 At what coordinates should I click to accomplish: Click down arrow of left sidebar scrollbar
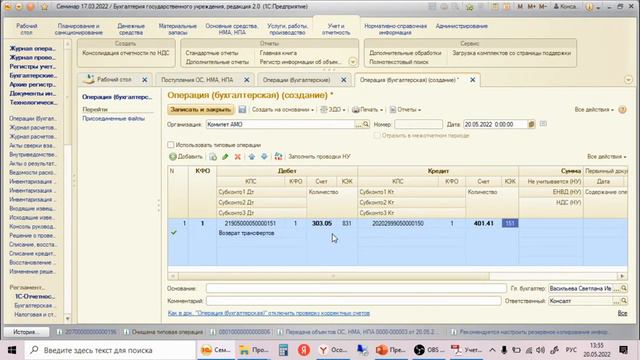[x=68, y=318]
